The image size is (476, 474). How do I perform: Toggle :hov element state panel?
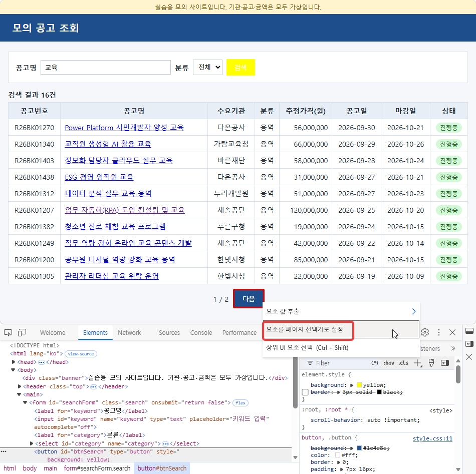click(x=389, y=363)
